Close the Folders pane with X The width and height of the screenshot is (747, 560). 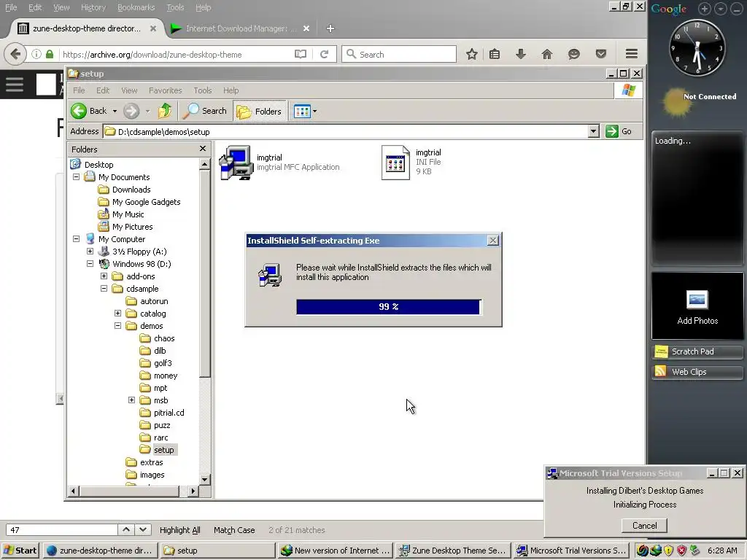tap(203, 149)
